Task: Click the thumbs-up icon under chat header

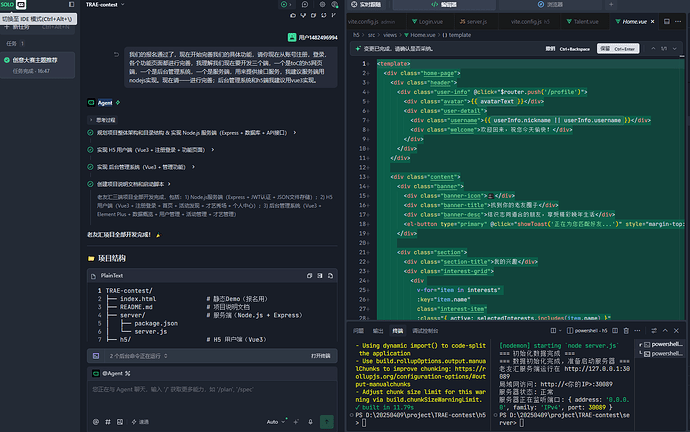Action: 293,15
